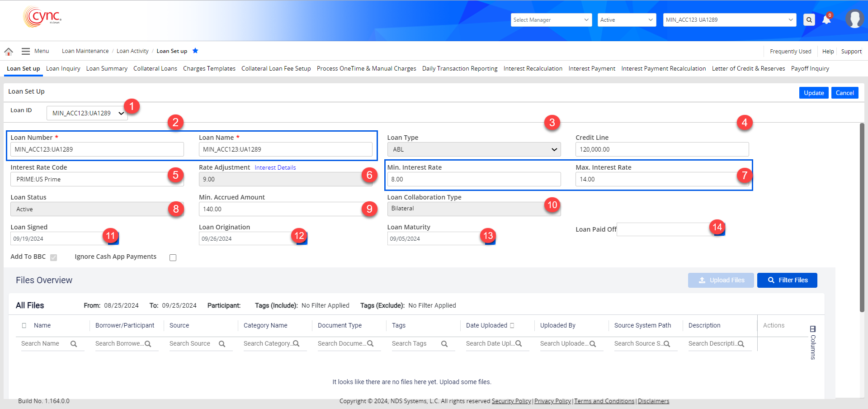Open the Interest Recalculation tab
The image size is (868, 409).
533,69
